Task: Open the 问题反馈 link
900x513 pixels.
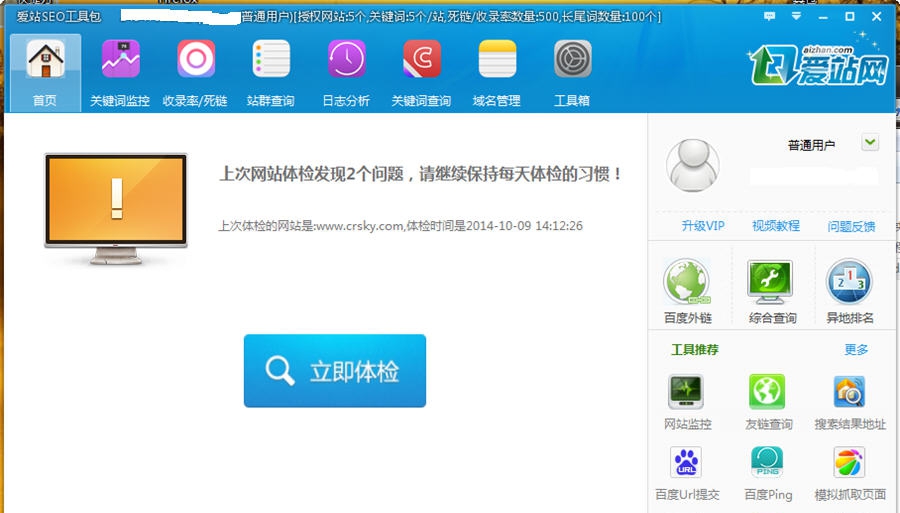Action: pyautogui.click(x=851, y=227)
